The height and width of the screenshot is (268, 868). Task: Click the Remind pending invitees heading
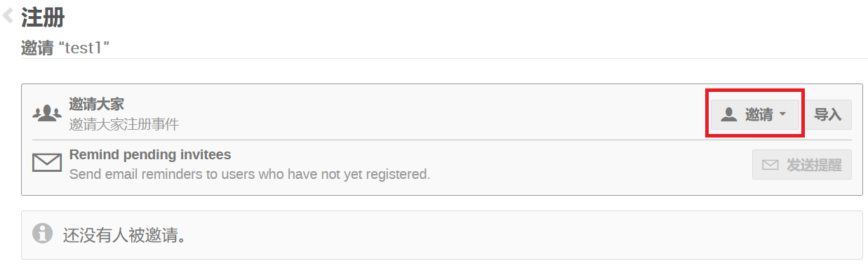point(150,155)
